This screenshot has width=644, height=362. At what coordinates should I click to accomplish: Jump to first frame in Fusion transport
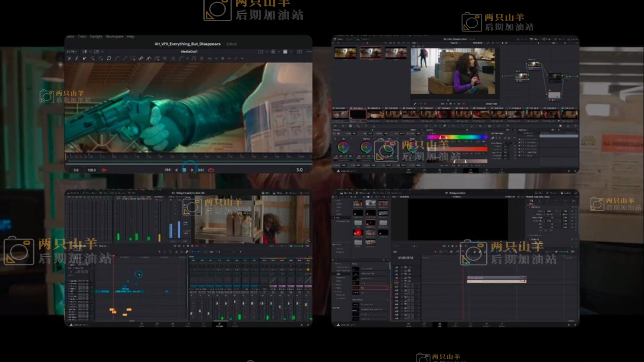pyautogui.click(x=167, y=170)
